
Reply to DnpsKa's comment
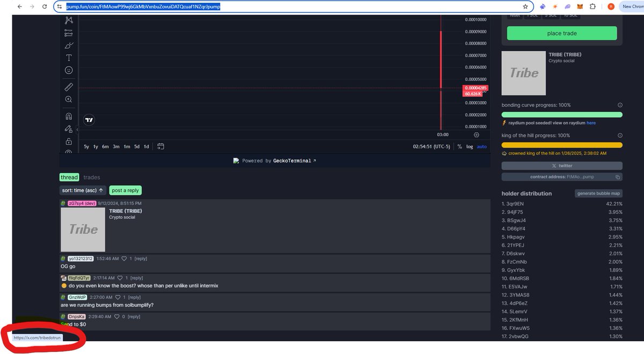tap(134, 316)
